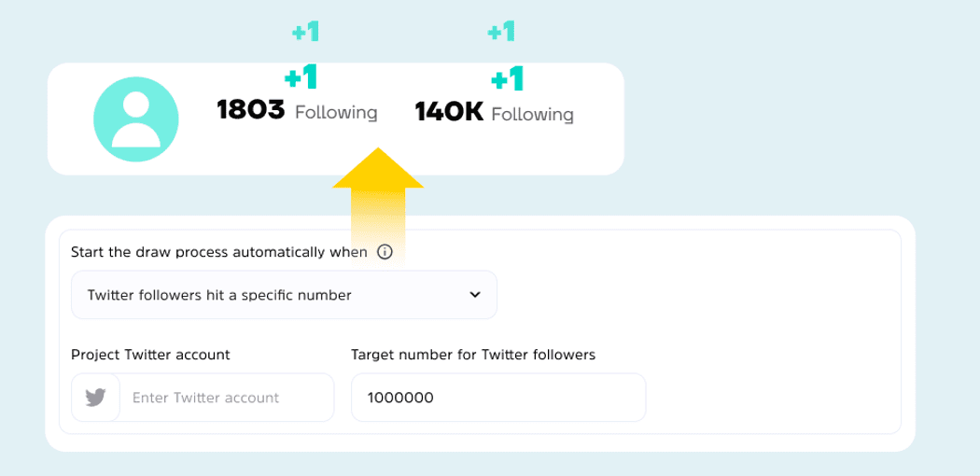Click the Following label beside 1803
980x476 pixels.
pos(336,113)
